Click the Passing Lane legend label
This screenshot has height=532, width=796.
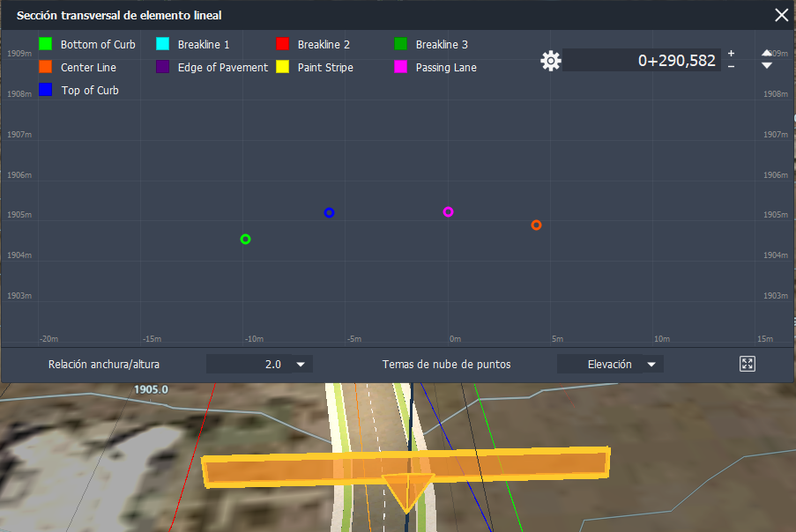coord(446,68)
